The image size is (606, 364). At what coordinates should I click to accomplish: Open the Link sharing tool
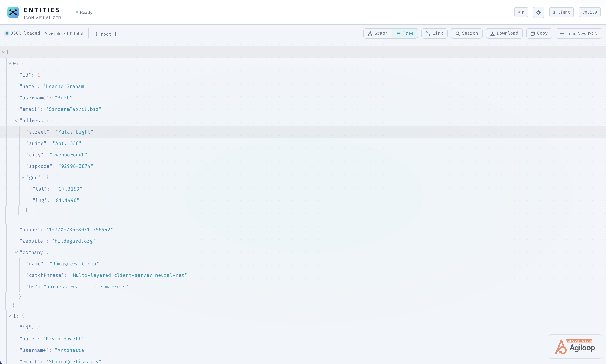pos(434,33)
